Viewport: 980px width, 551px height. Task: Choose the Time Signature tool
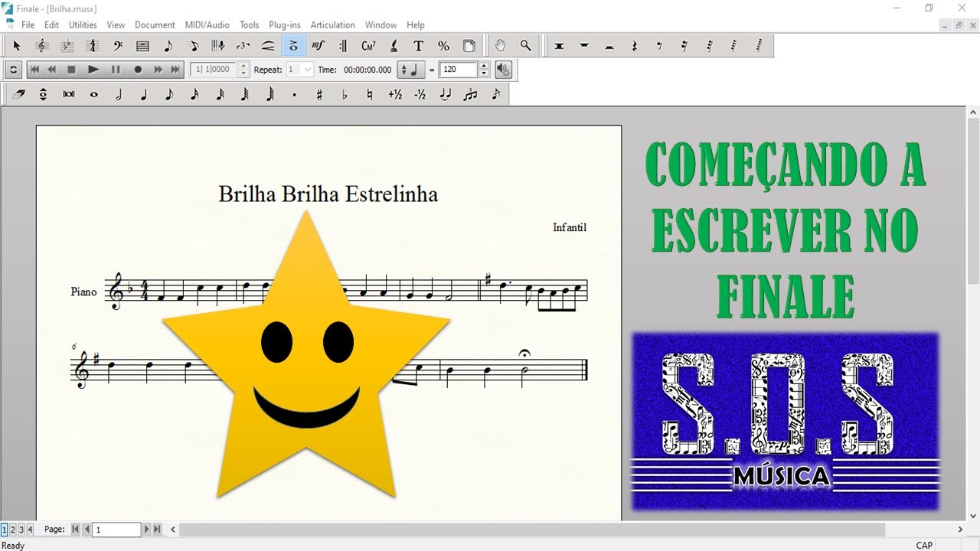point(93,46)
